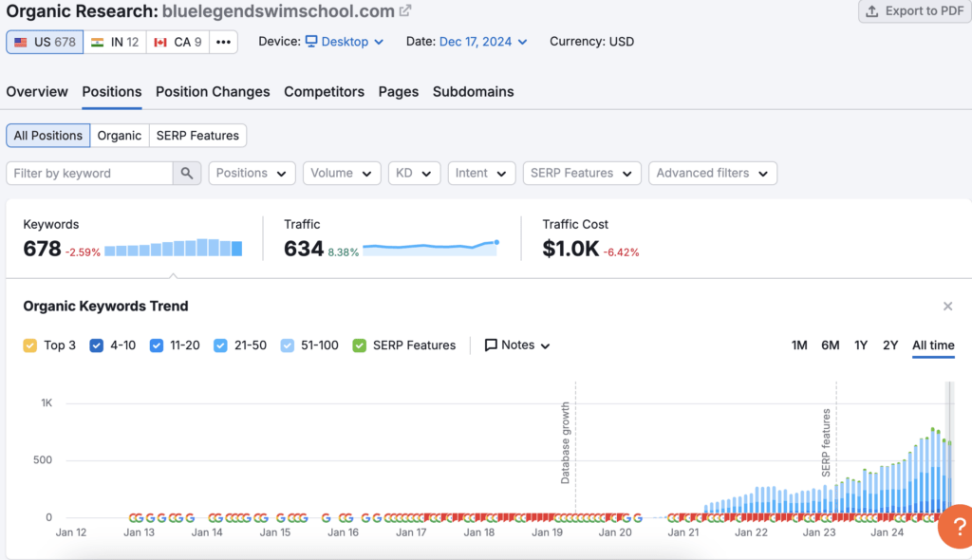The height and width of the screenshot is (560, 972).
Task: Click the Keywords bar sparkline
Action: coord(174,248)
